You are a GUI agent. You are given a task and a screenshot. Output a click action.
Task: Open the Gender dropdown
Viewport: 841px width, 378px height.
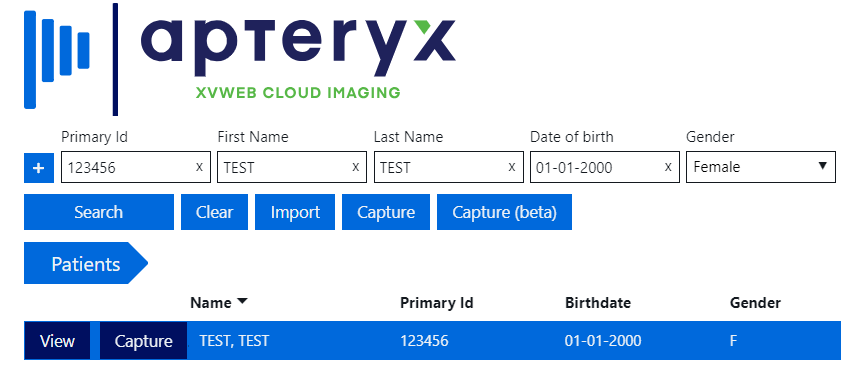click(761, 167)
